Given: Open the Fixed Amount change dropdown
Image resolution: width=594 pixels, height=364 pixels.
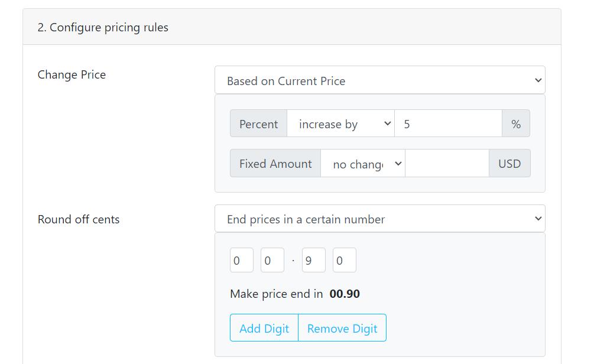Looking at the screenshot, I should point(362,164).
